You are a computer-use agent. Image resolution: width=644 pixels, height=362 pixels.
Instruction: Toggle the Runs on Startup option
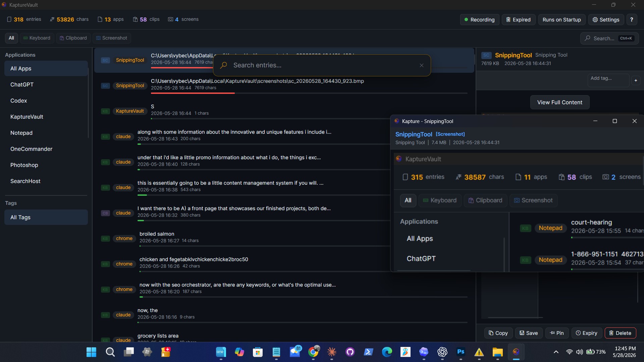tap(561, 19)
